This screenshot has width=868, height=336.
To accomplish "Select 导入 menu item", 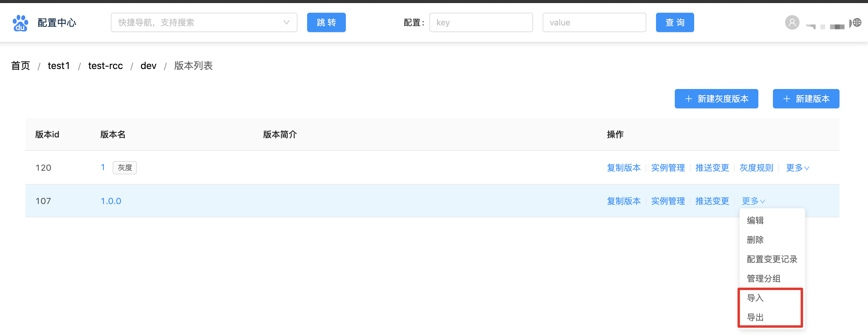I will tap(772, 298).
